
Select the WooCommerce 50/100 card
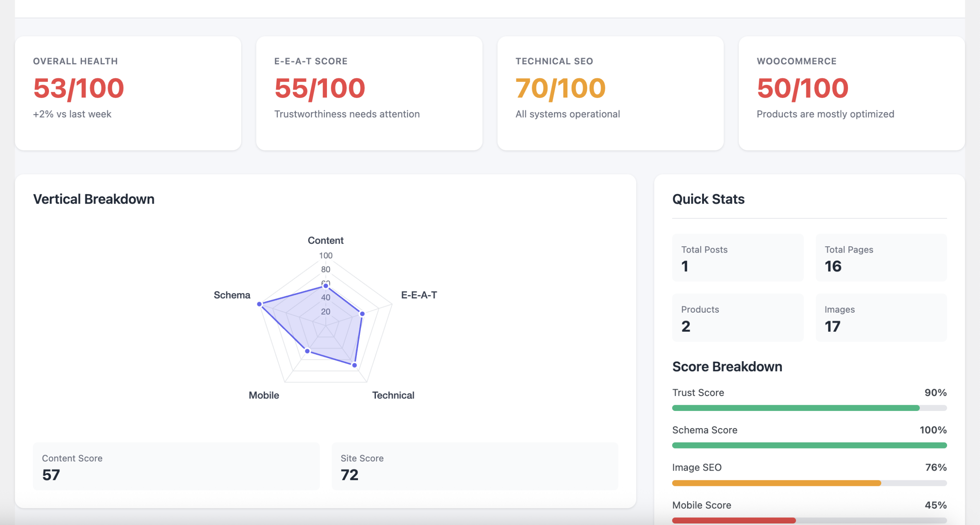tap(851, 93)
